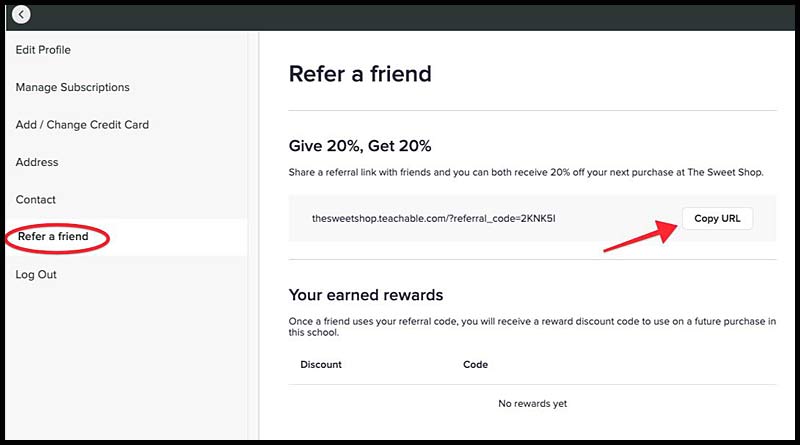Open Manage Subscriptions page

click(72, 87)
